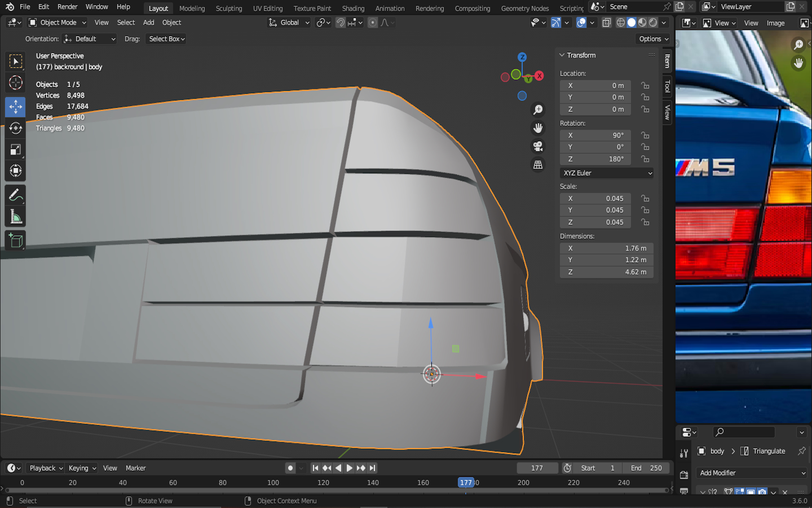Open the Orientation Default dropdown
The width and height of the screenshot is (812, 508).
tap(89, 39)
